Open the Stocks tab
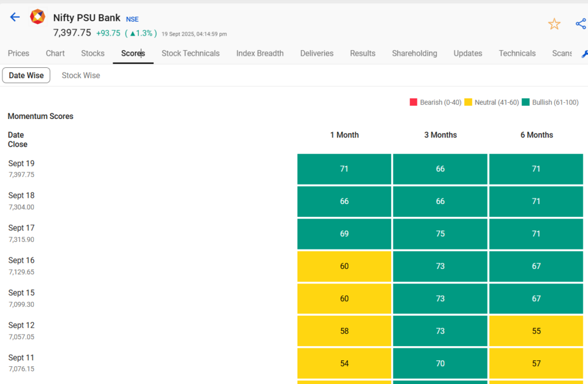Image resolution: width=588 pixels, height=384 pixels. pyautogui.click(x=92, y=53)
